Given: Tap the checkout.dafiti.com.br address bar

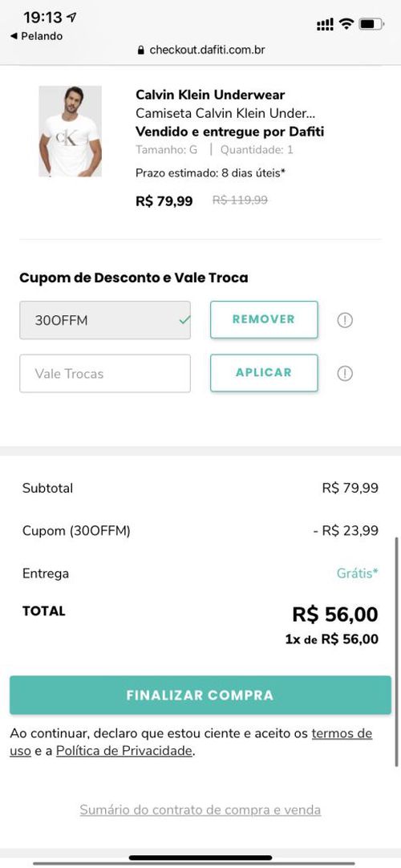Looking at the screenshot, I should coord(200,50).
